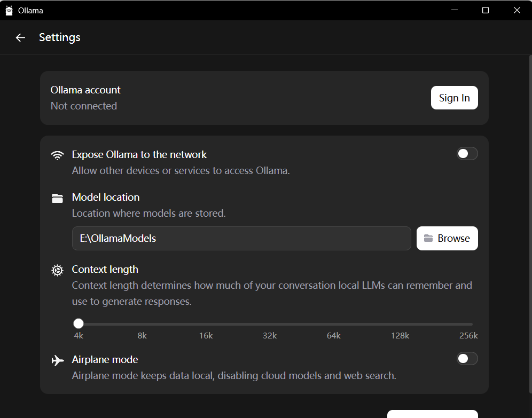532x418 pixels.
Task: Enable Airplane mode switch
Action: (x=467, y=359)
